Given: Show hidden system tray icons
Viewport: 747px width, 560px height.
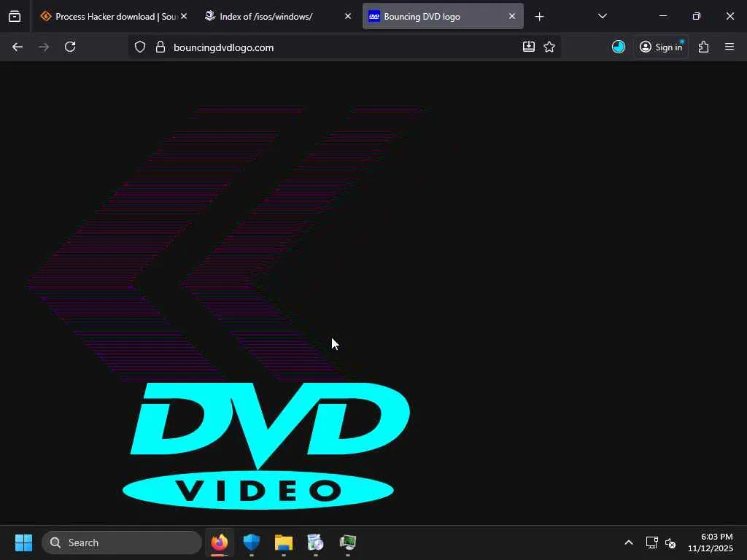Looking at the screenshot, I should [x=628, y=542].
